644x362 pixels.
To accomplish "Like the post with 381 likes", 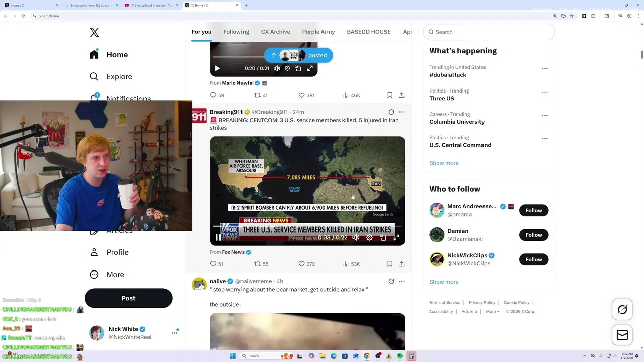I will 306,95.
